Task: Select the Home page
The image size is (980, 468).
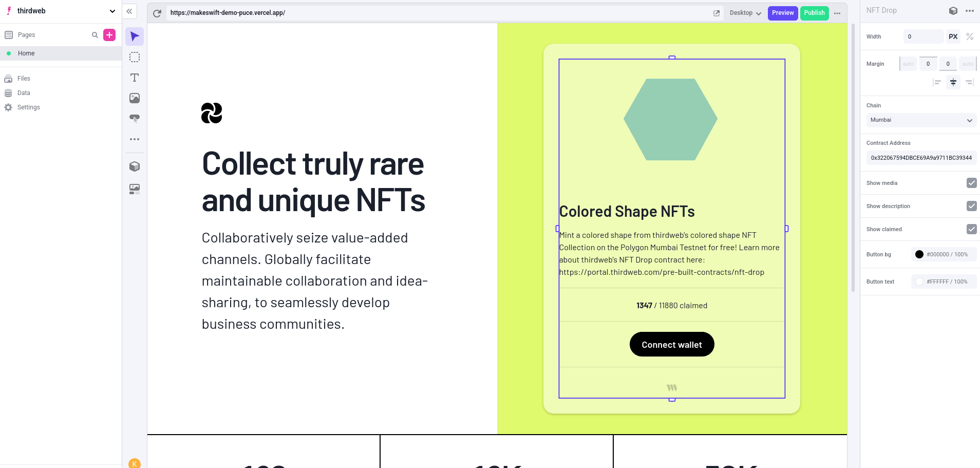Action: point(61,53)
